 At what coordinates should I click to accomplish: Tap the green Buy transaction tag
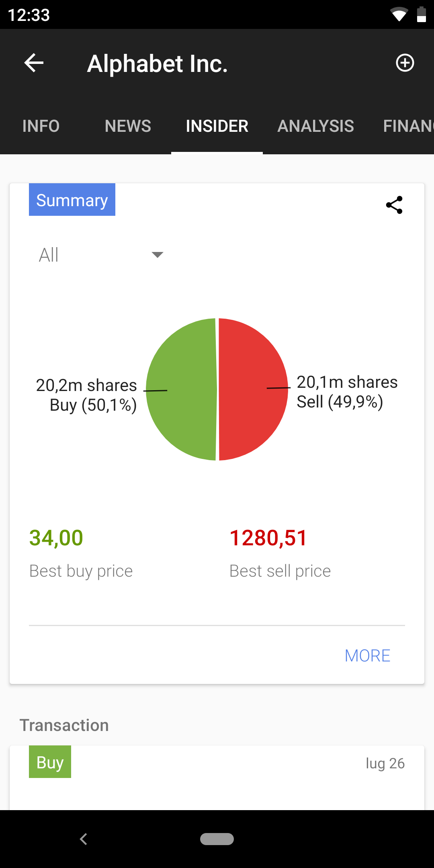coord(50,762)
